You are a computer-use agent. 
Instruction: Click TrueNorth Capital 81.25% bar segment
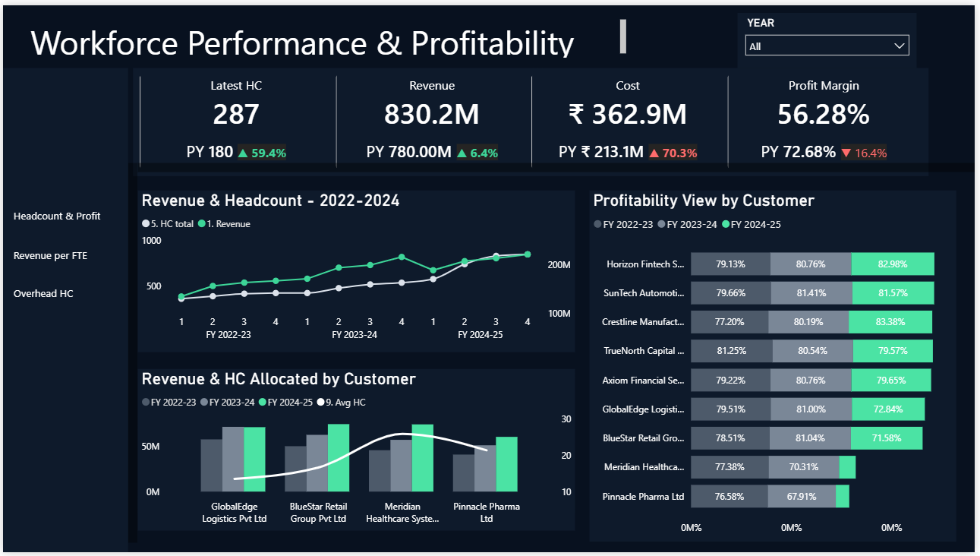tap(732, 350)
